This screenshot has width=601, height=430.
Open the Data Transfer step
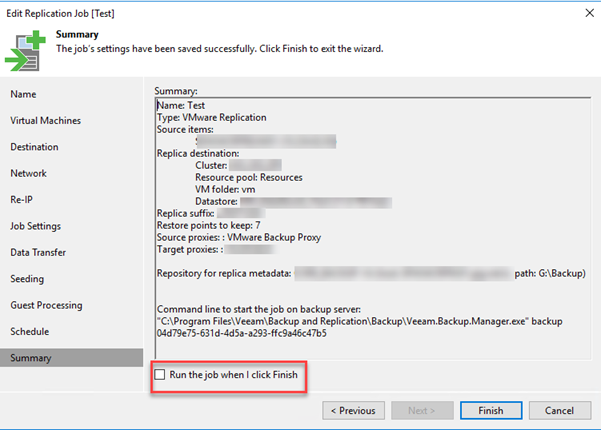pos(38,253)
